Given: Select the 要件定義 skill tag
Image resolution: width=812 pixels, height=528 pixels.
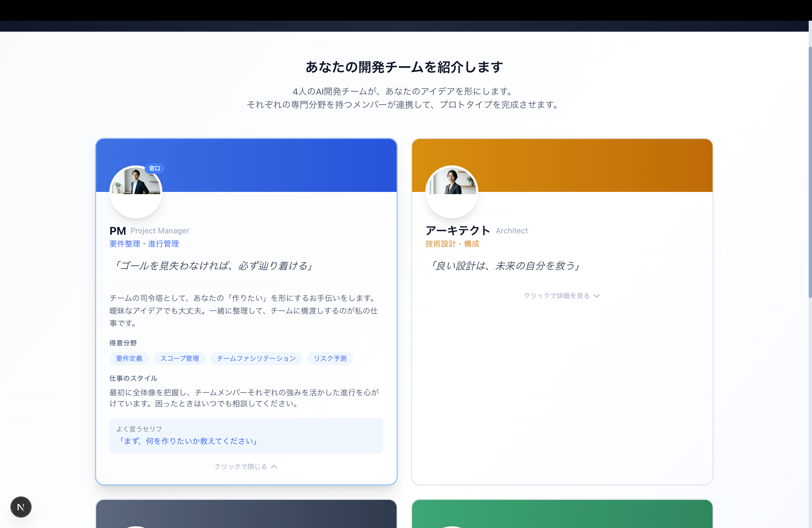Looking at the screenshot, I should [x=129, y=358].
